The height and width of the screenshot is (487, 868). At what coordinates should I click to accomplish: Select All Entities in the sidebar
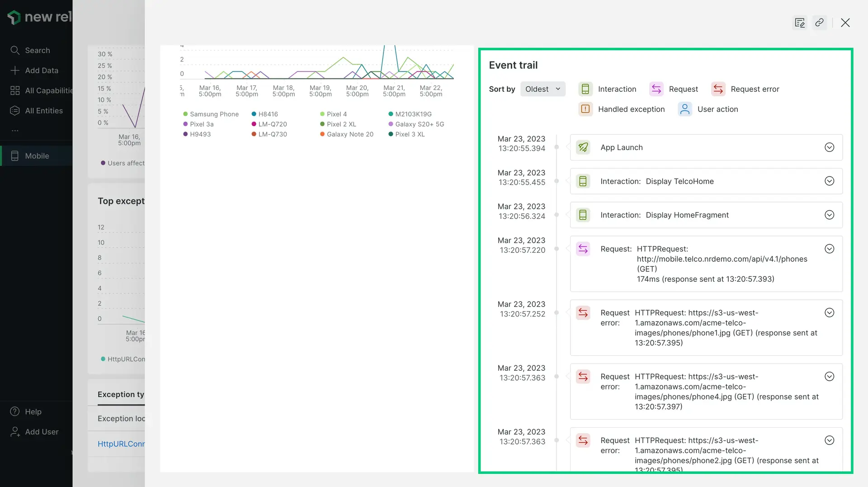43,111
